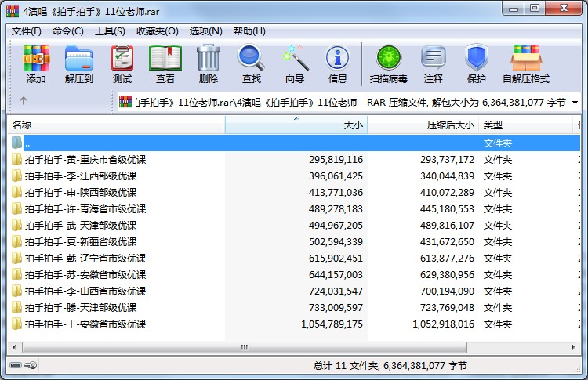Launch the 向导 (Wizard) wand icon
Screen dimensions: 588x380
click(295, 59)
